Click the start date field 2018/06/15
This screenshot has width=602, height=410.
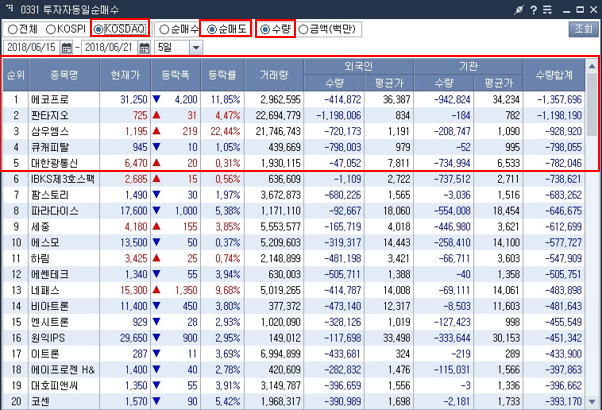[31, 48]
